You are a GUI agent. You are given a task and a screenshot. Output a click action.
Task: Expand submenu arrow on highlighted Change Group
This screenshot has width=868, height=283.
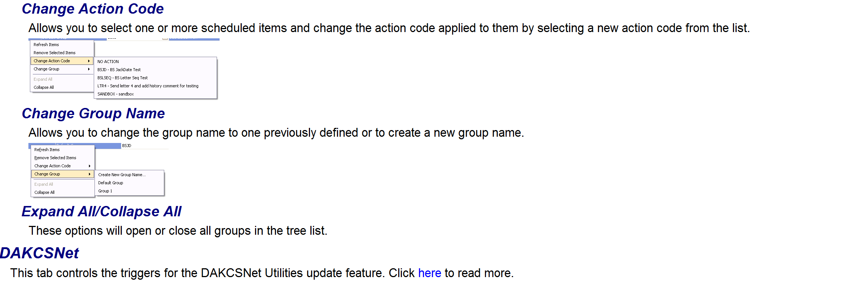[90, 174]
